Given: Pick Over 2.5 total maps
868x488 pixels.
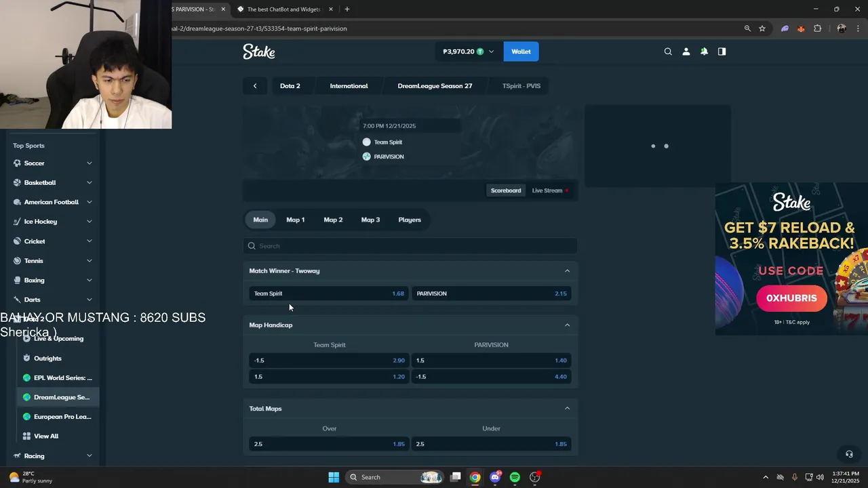Looking at the screenshot, I should tap(329, 444).
